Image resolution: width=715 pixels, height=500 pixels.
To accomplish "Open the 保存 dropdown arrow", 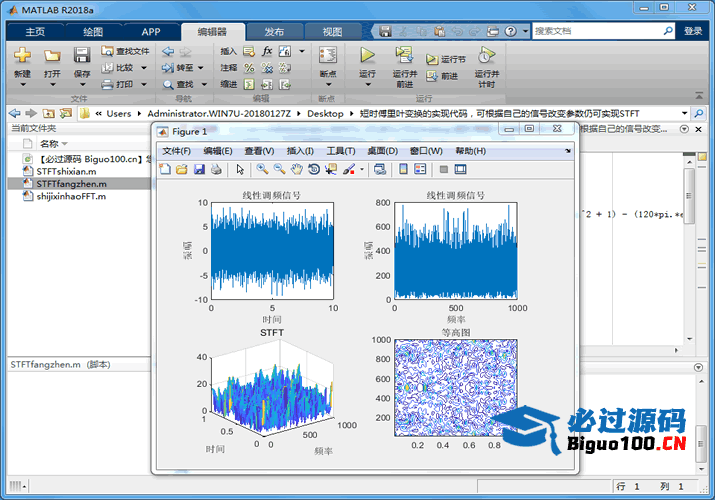I will click(82, 85).
